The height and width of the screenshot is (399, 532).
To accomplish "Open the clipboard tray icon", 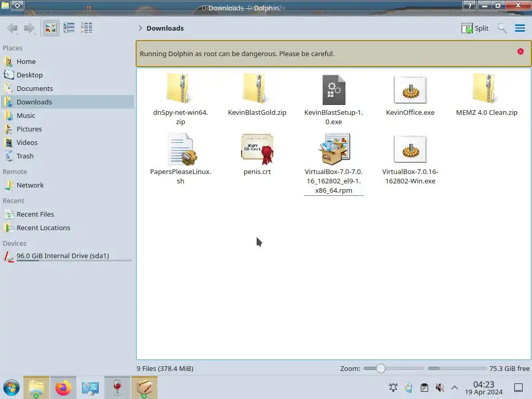I will click(424, 388).
